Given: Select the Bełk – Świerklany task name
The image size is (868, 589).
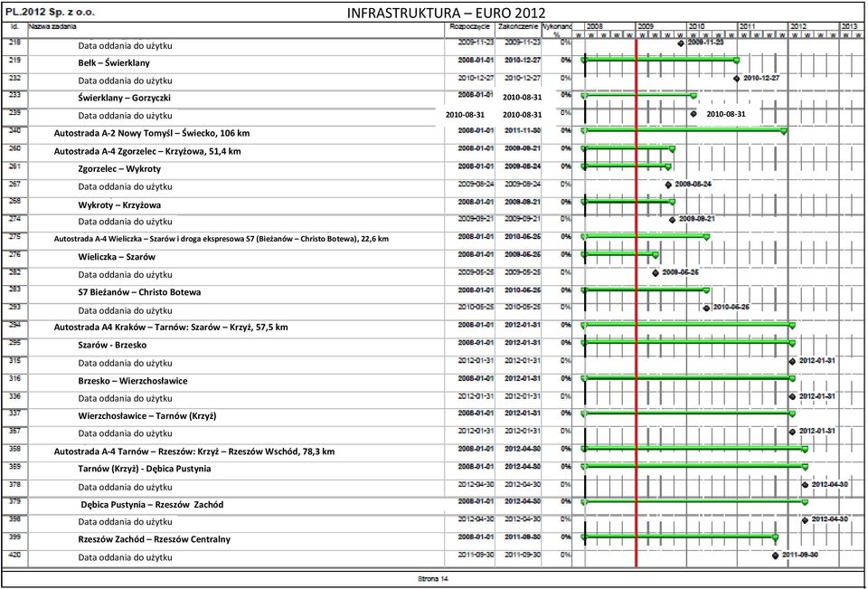Looking at the screenshot, I should point(114,63).
